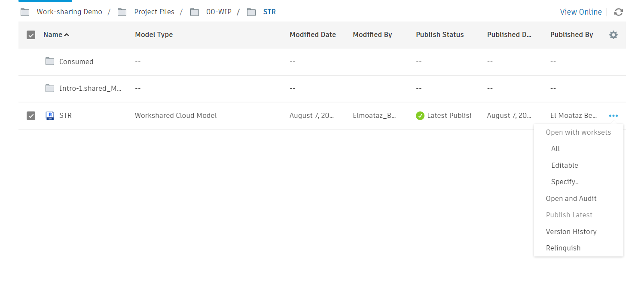
Task: Open the Intro-1.shared_M... folder
Action: 90,88
